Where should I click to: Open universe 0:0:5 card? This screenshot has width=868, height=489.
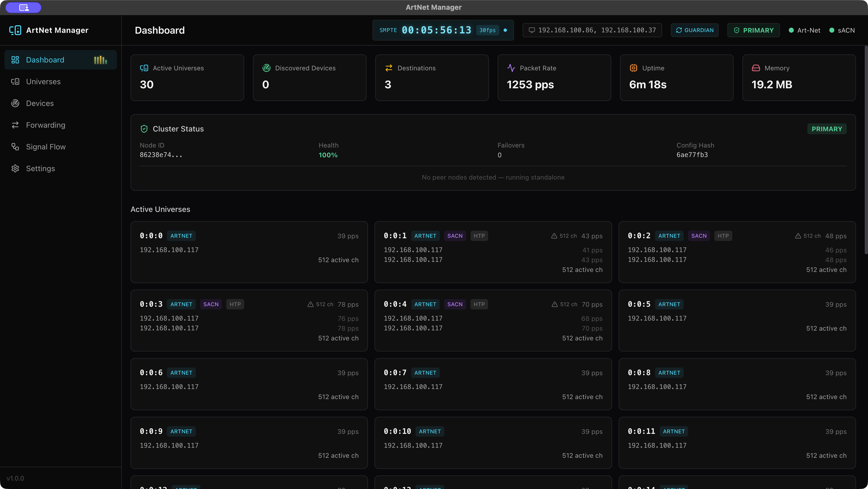(737, 320)
